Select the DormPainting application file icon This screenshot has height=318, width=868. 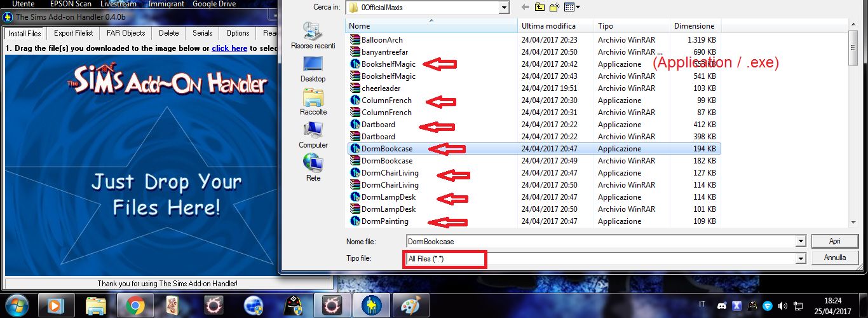click(x=355, y=221)
